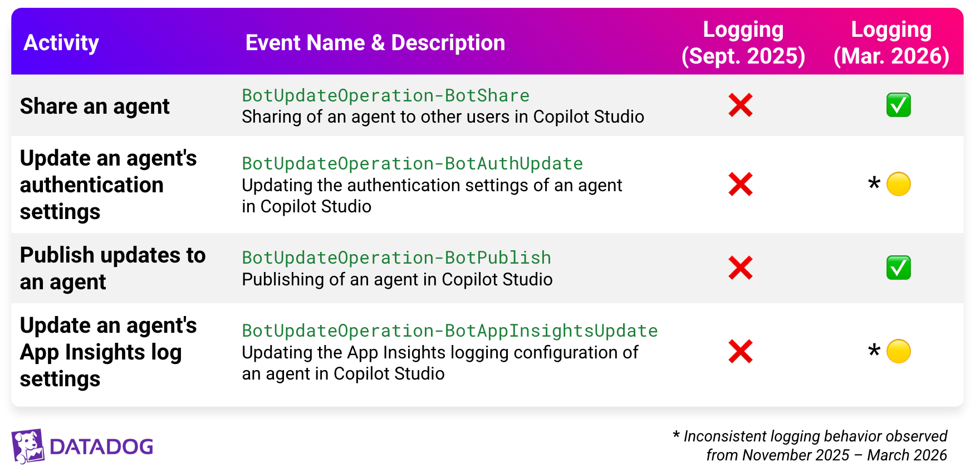Click the BotUpdateOperation-BotAppInsightsUpdate event name
The width and height of the screenshot is (980, 476).
[x=449, y=331]
